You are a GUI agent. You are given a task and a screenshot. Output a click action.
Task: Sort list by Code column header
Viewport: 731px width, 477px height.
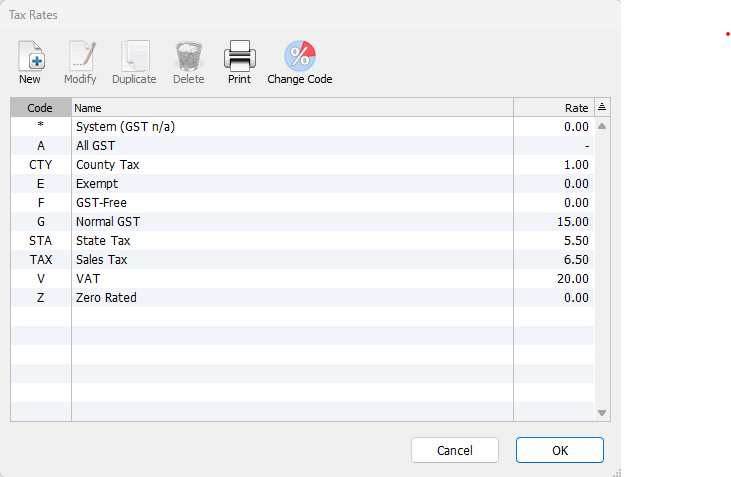pos(41,108)
